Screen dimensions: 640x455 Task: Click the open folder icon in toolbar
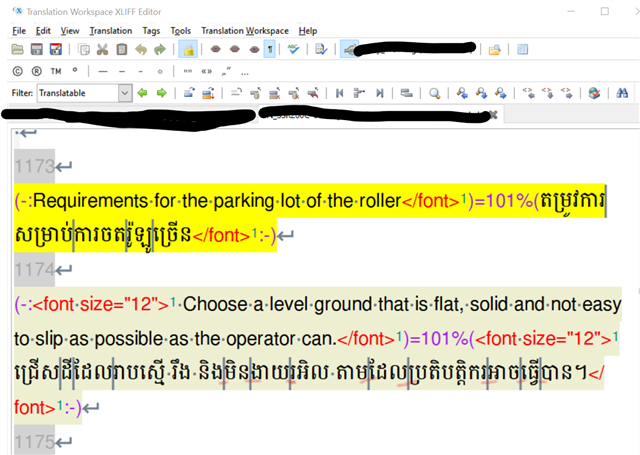click(17, 49)
